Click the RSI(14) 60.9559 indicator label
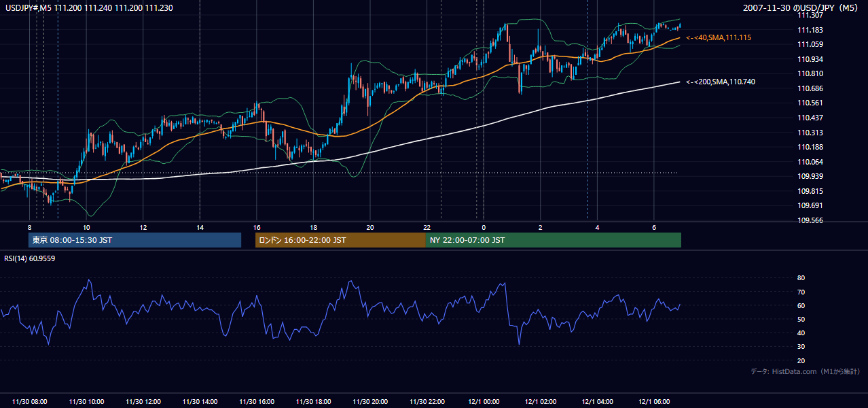 30,258
